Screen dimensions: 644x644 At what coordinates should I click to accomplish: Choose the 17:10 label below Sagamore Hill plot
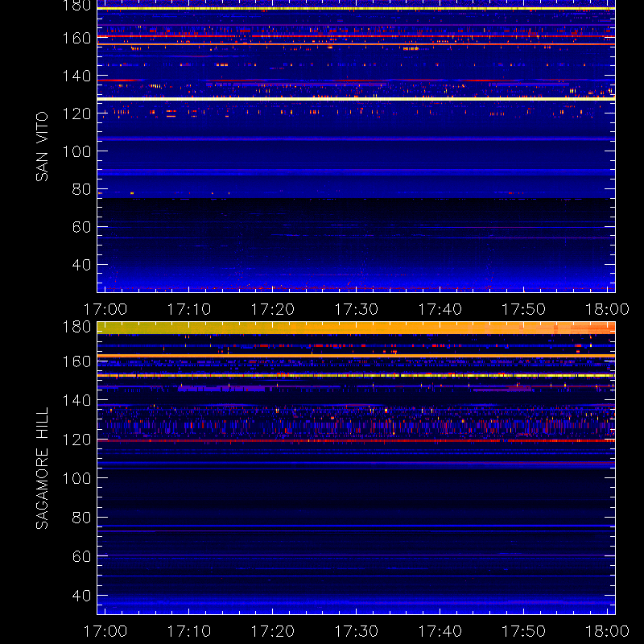pos(189,631)
